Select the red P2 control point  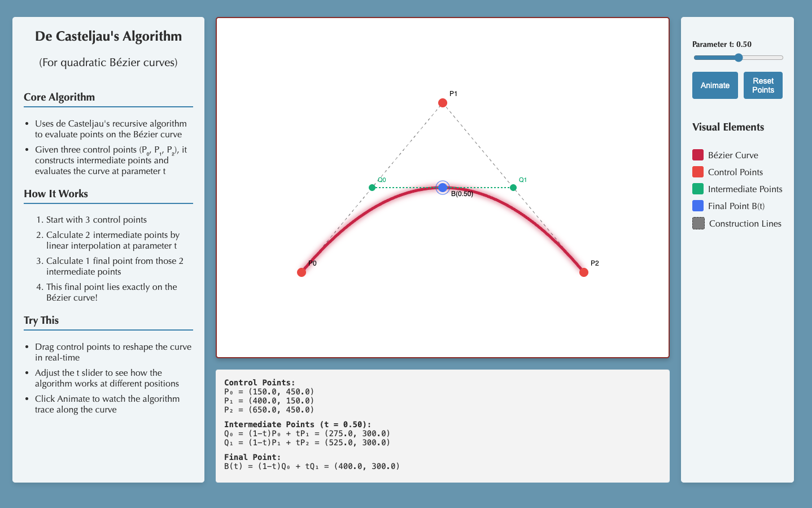pyautogui.click(x=584, y=272)
